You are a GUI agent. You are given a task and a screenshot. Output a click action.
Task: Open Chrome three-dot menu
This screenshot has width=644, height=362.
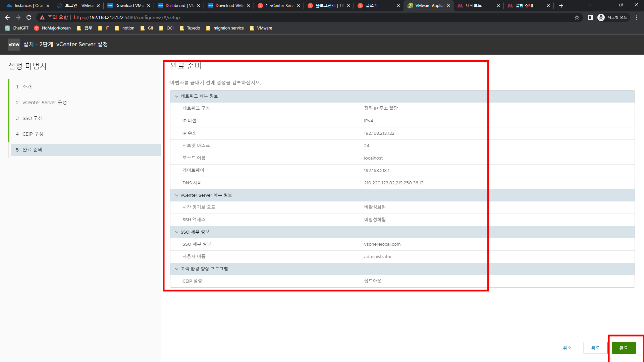pos(637,17)
